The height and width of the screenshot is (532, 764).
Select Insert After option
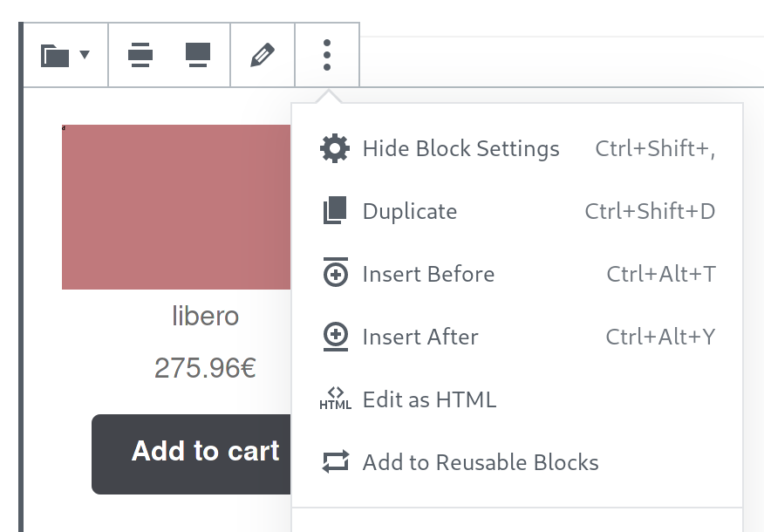517,337
